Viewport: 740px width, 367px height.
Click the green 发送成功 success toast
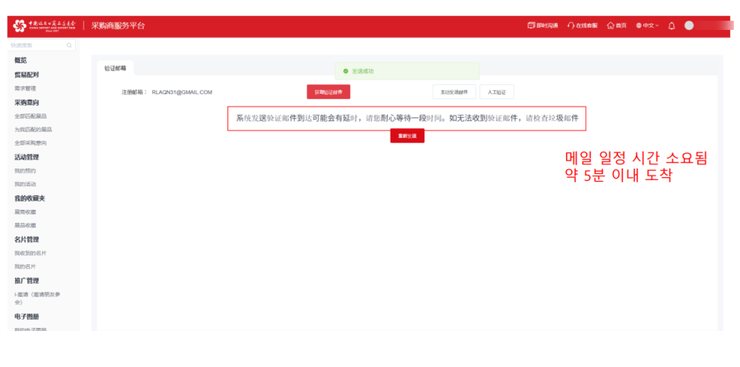pos(407,71)
